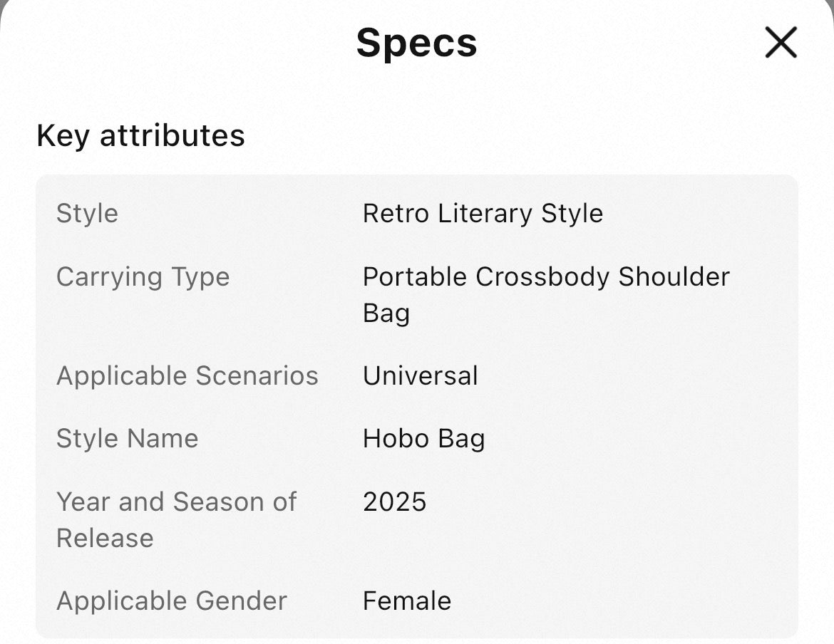Viewport: 834px width, 644px height.
Task: Click the Female gender value
Action: 406,601
